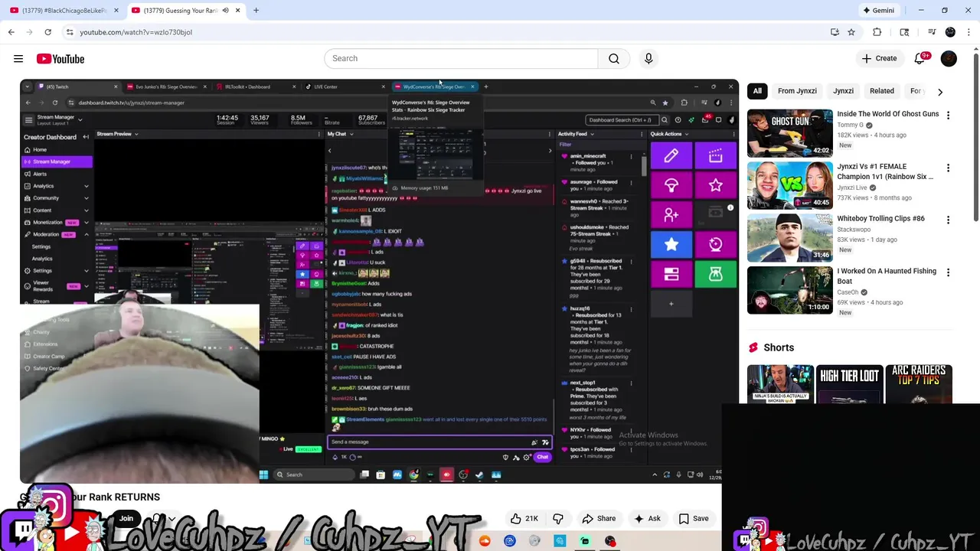The image size is (980, 551).
Task: Open the Whiteboy Trolling Clips thumbnail
Action: click(789, 237)
